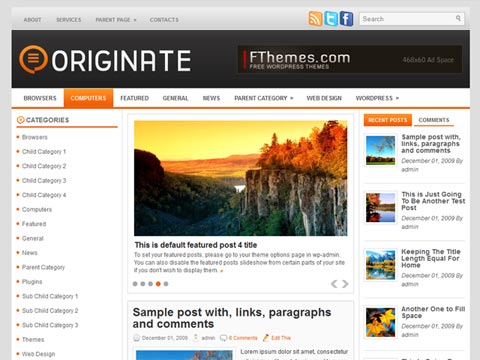Open thumbnail for This Is Just Going post
The height and width of the screenshot is (360, 480).
coord(380,208)
